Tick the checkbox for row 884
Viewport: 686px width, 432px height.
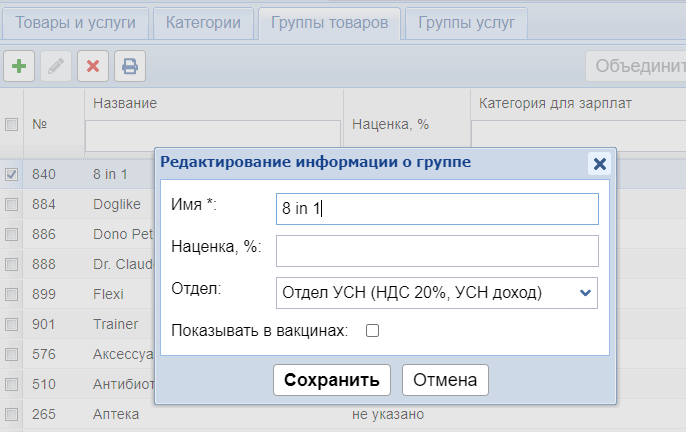(x=12, y=204)
